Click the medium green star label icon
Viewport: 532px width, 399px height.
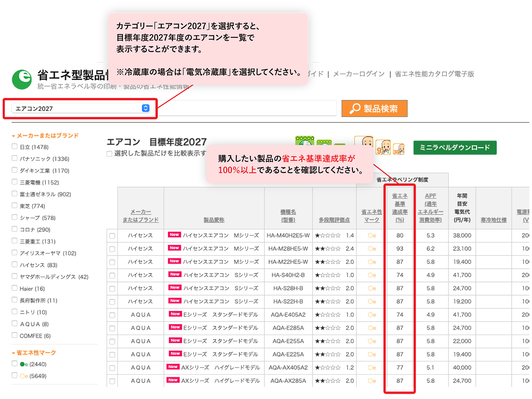point(324,144)
